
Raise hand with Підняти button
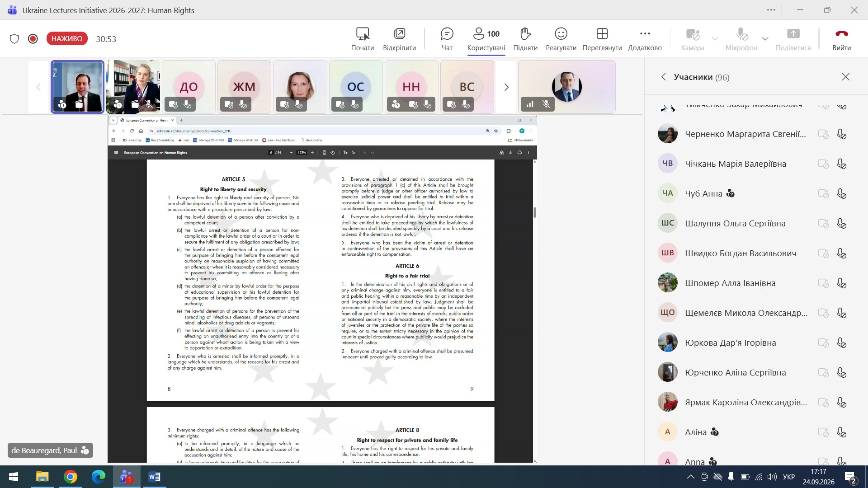click(525, 39)
